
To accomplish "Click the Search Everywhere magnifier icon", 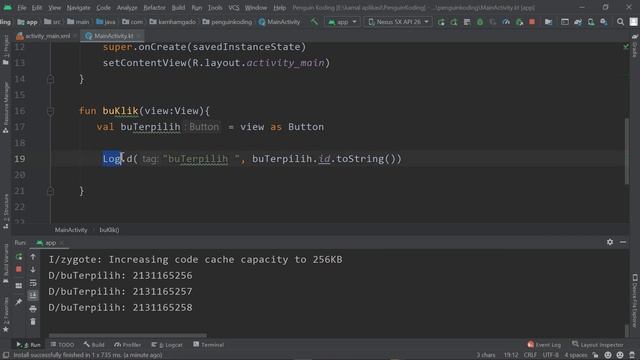I will click(620, 22).
